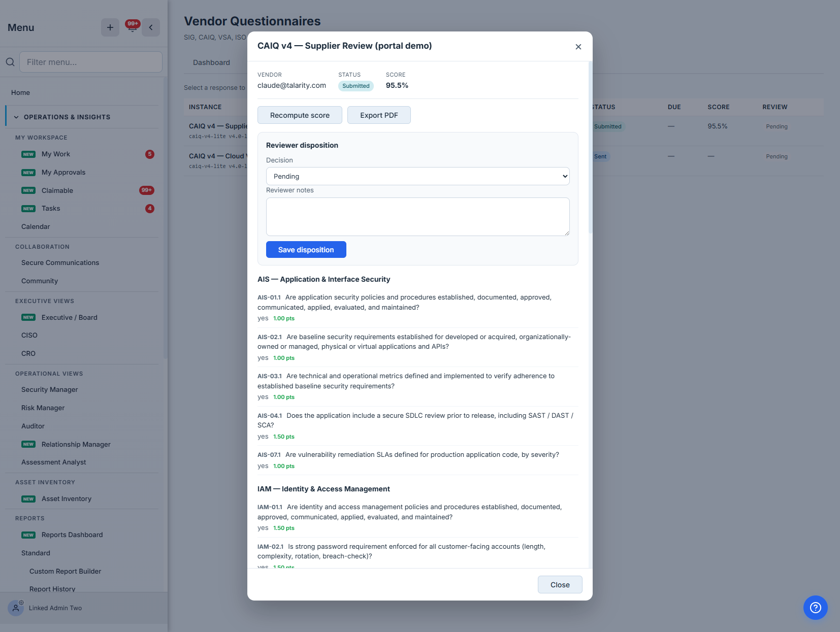Viewport: 840px width, 632px height.
Task: Click the NEW badge beside Asset Inventory
Action: (x=28, y=499)
